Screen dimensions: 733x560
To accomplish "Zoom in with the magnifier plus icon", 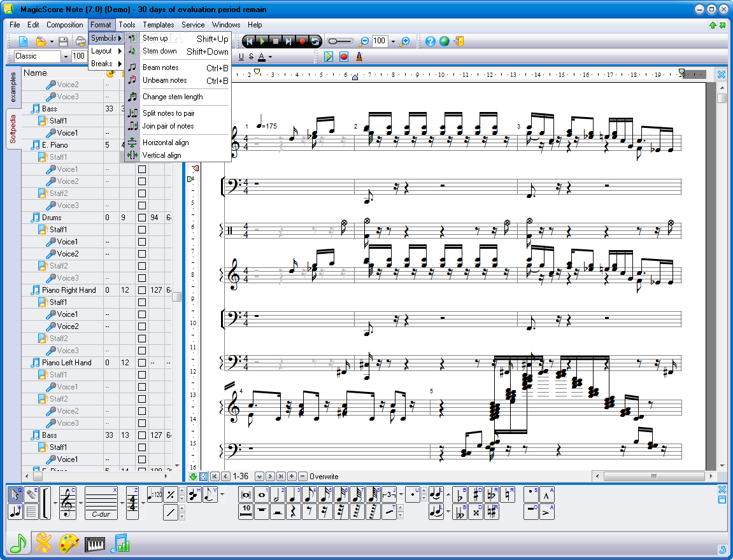I will pyautogui.click(x=405, y=41).
